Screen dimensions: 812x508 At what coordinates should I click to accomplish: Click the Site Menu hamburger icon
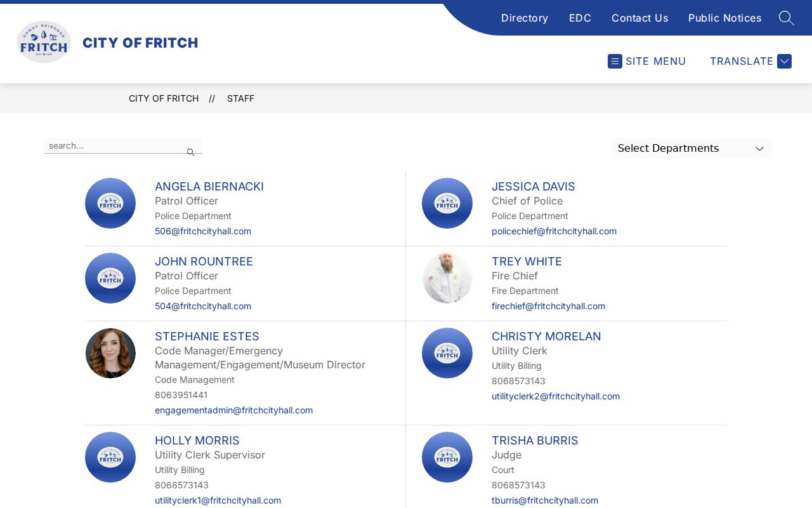click(615, 61)
